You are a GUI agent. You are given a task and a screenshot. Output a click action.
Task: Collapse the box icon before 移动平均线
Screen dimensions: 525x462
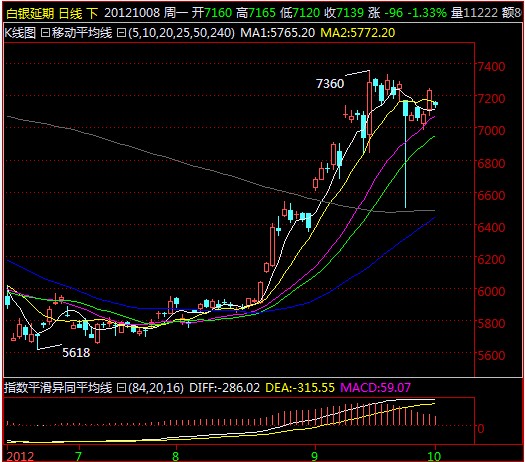coord(45,33)
